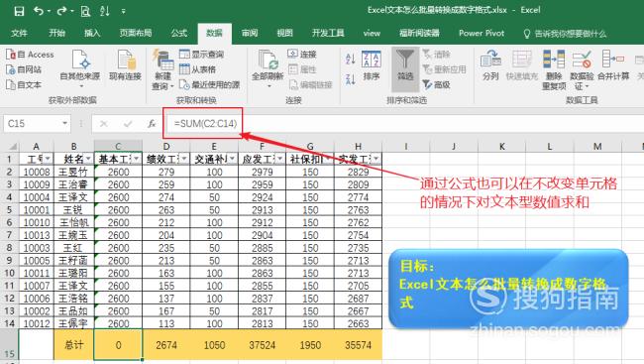Expand the Name Box dropdown arrow
644x364 pixels.
tap(64, 123)
